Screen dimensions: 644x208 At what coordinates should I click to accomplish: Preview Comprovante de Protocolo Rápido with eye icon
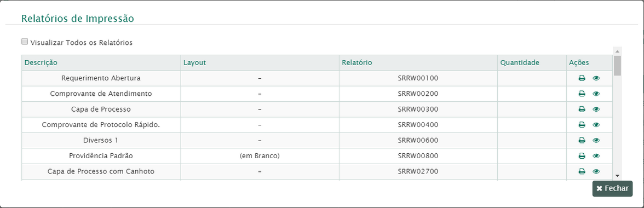[596, 125]
